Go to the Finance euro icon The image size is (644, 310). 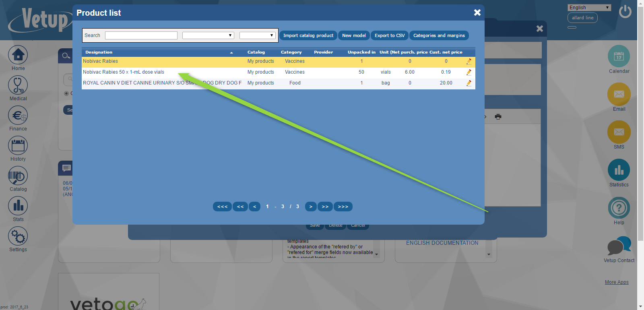[18, 116]
